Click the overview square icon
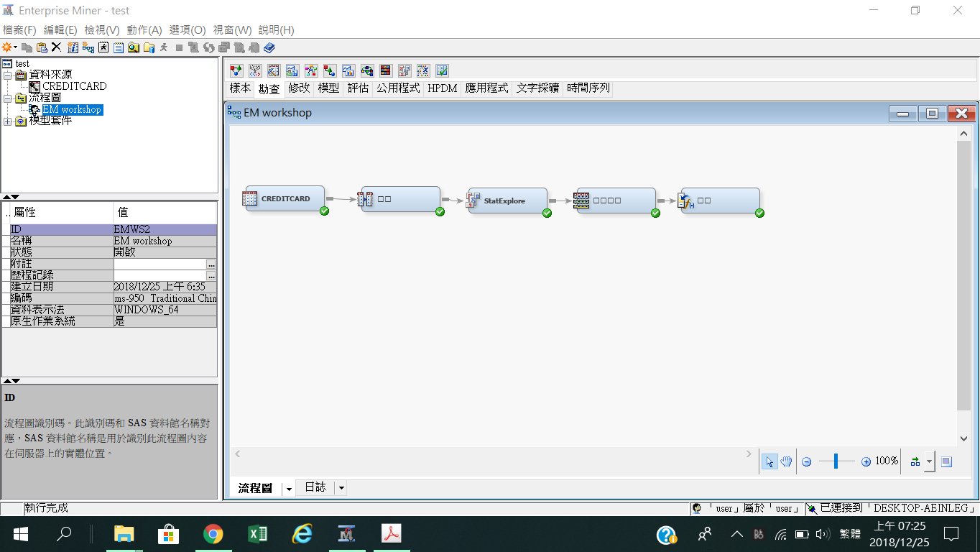This screenshot has height=552, width=980. [946, 461]
